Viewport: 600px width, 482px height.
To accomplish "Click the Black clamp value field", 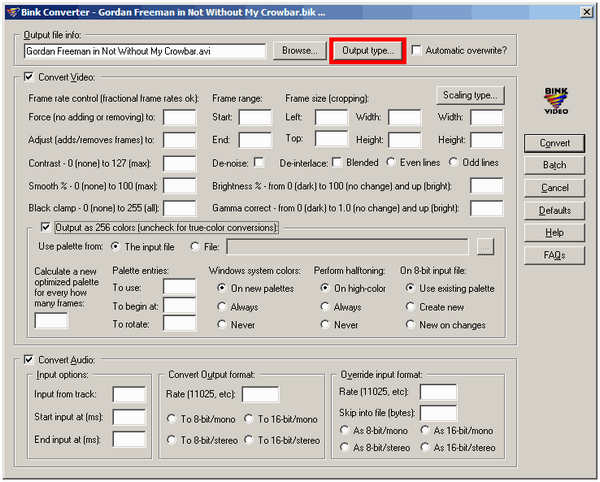I will tap(179, 208).
